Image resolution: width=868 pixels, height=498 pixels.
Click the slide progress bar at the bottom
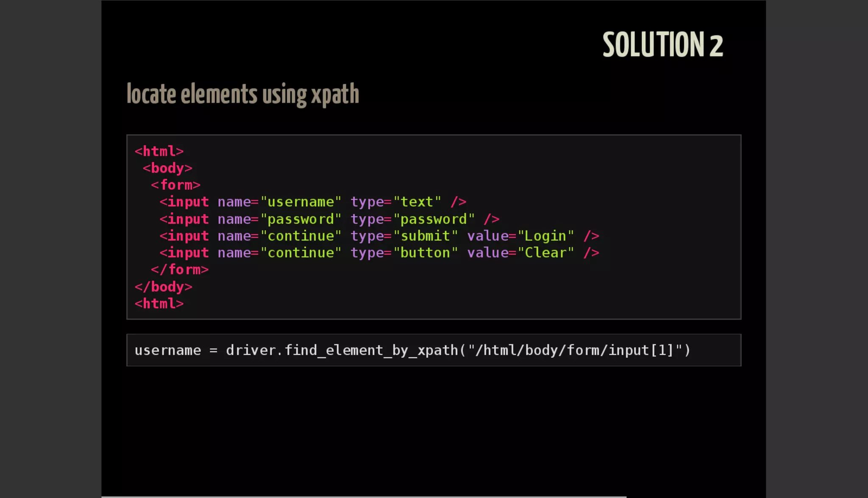[364, 497]
